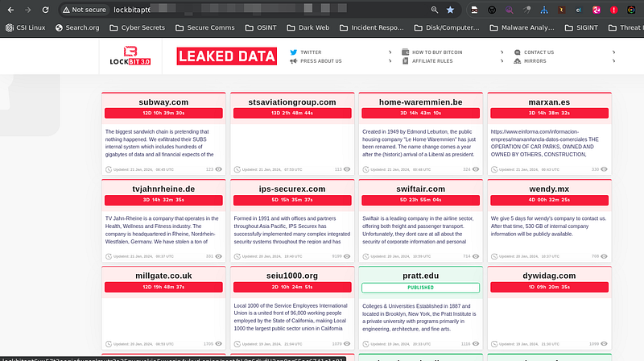Screen dimensions: 644x361
Task: Click the browser back arrow
Action: coord(10,10)
